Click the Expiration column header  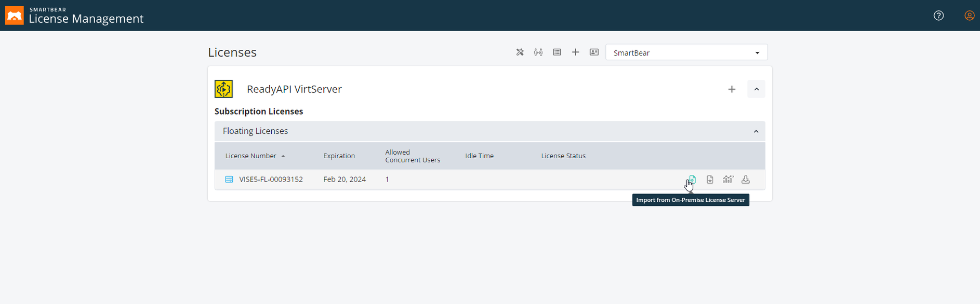coord(339,156)
